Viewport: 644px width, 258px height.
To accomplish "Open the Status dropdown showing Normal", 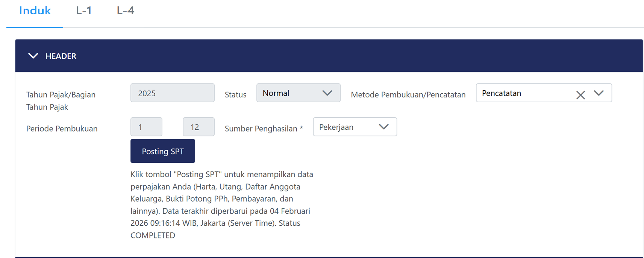I will click(x=289, y=93).
